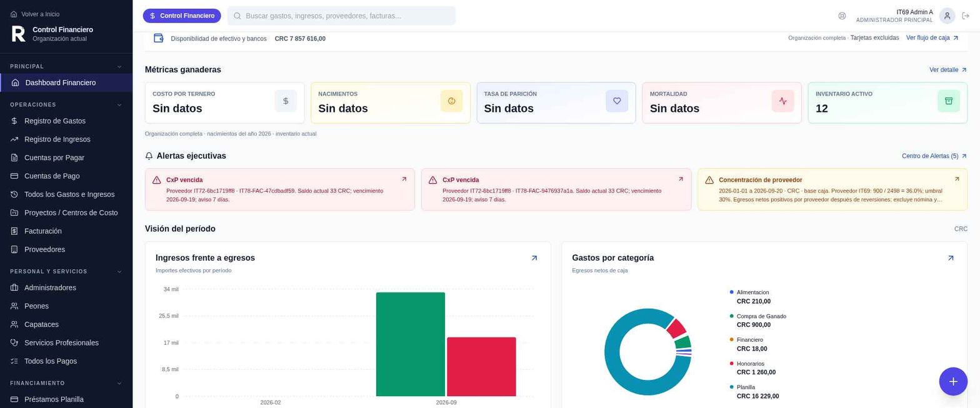Open Ver flujo de caja link
Screen dimensions: 980x408
(932, 38)
